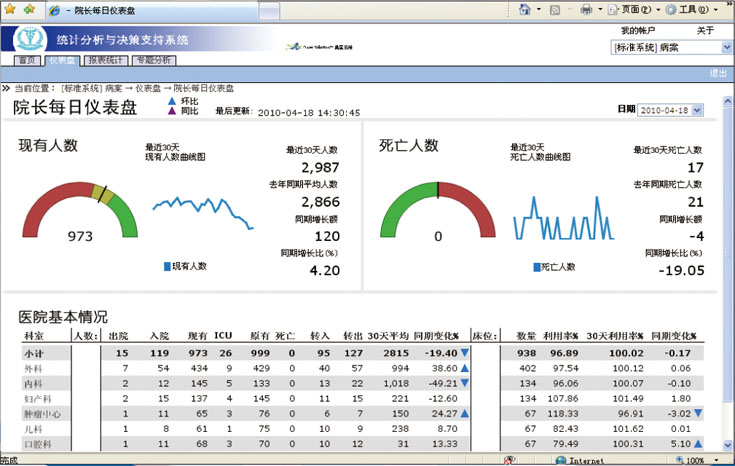This screenshot has width=735, height=466.
Task: Click the 现有人数 30-day sparkline chart
Action: pyautogui.click(x=203, y=213)
